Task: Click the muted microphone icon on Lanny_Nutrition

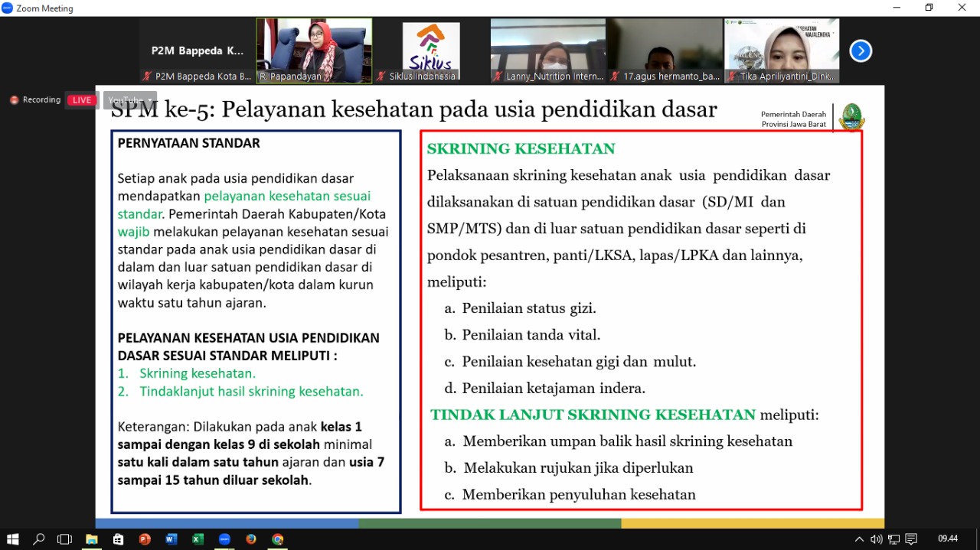Action: (498, 76)
